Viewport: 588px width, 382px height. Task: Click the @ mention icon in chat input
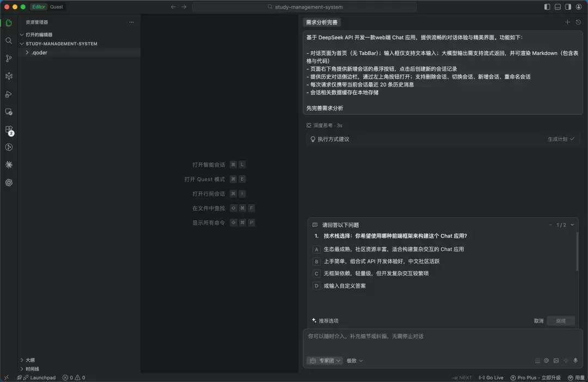tap(546, 361)
